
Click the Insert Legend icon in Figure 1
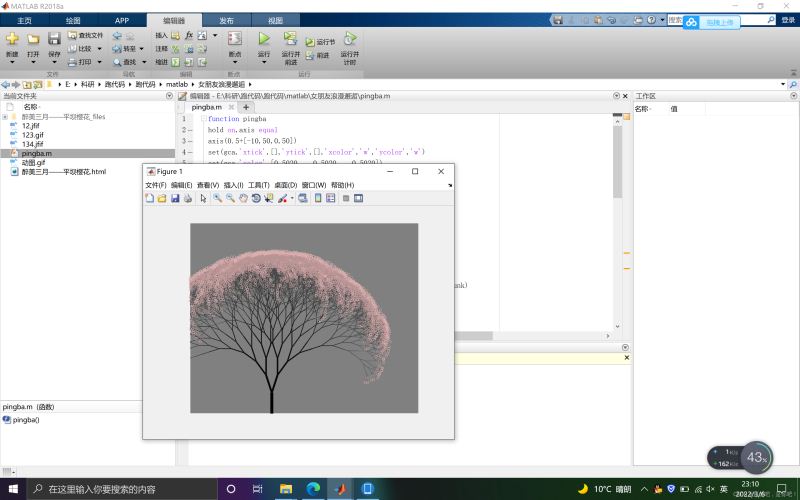pyautogui.click(x=331, y=198)
